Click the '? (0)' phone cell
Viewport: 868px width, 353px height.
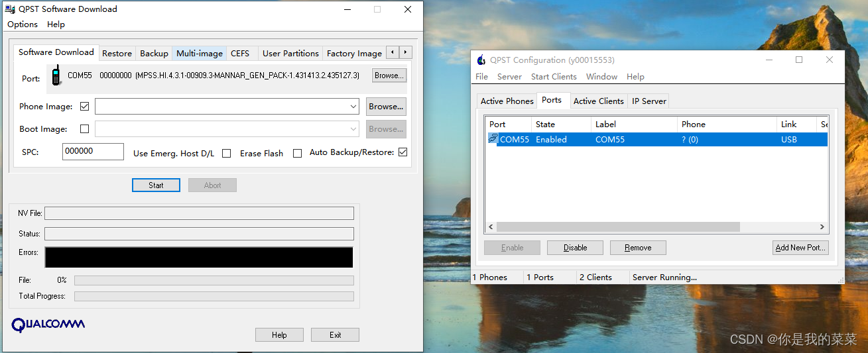(690, 140)
